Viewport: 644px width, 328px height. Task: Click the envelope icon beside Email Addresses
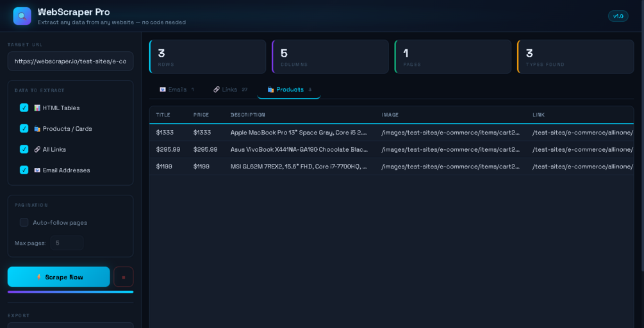click(x=37, y=170)
